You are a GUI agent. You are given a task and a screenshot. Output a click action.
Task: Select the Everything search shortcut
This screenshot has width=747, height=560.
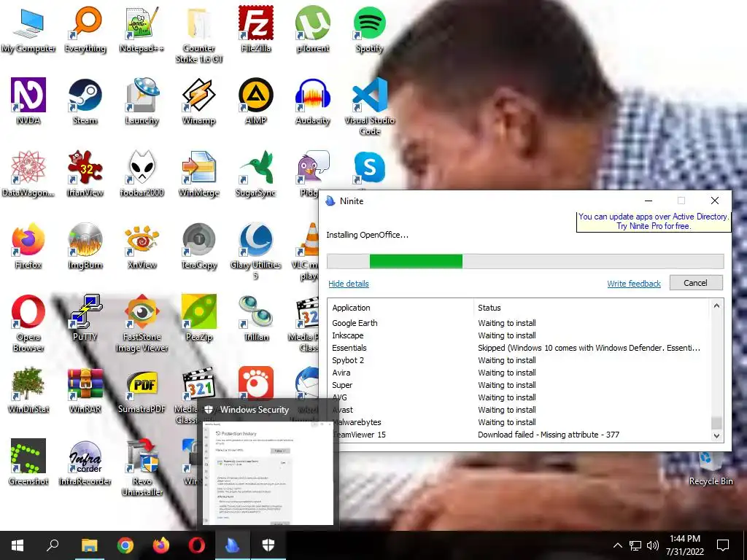tap(85, 29)
